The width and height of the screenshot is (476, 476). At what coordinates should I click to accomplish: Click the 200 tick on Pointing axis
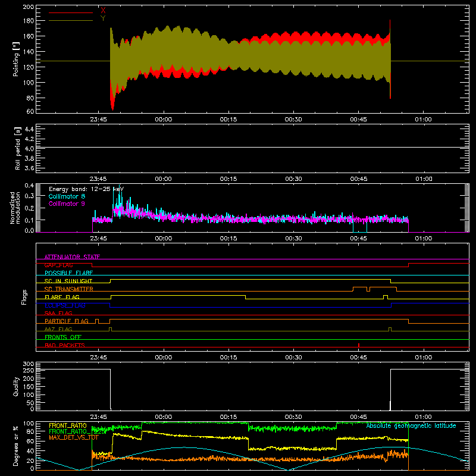tap(28, 7)
